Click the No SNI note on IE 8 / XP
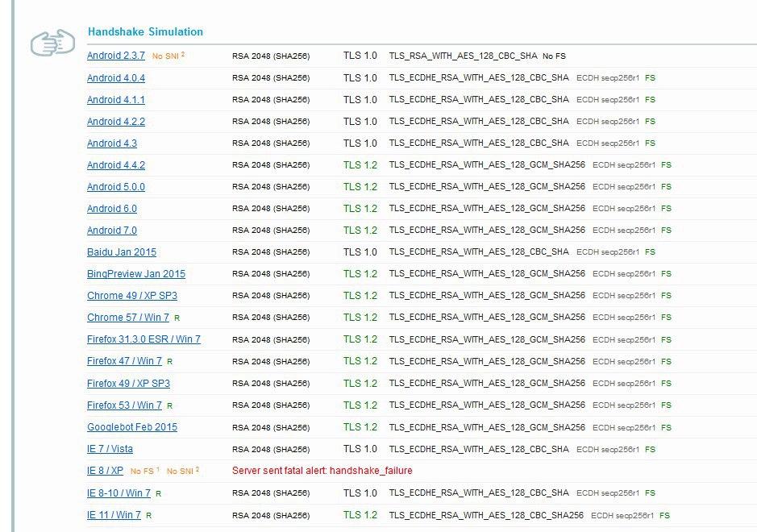 pyautogui.click(x=183, y=471)
